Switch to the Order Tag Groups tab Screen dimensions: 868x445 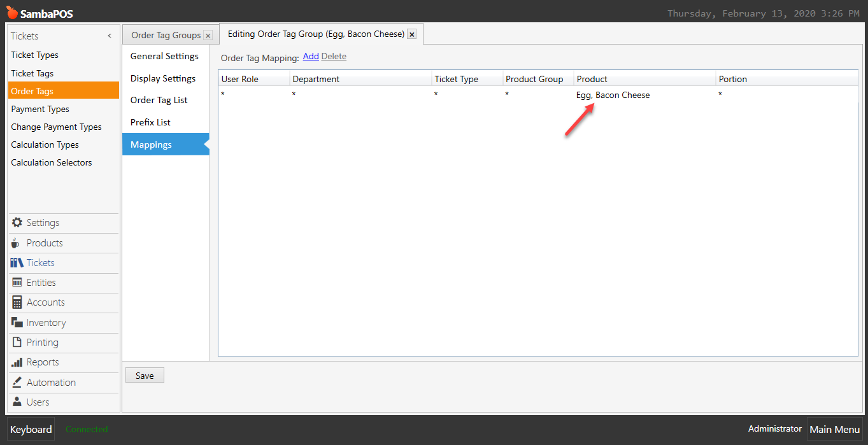(165, 35)
